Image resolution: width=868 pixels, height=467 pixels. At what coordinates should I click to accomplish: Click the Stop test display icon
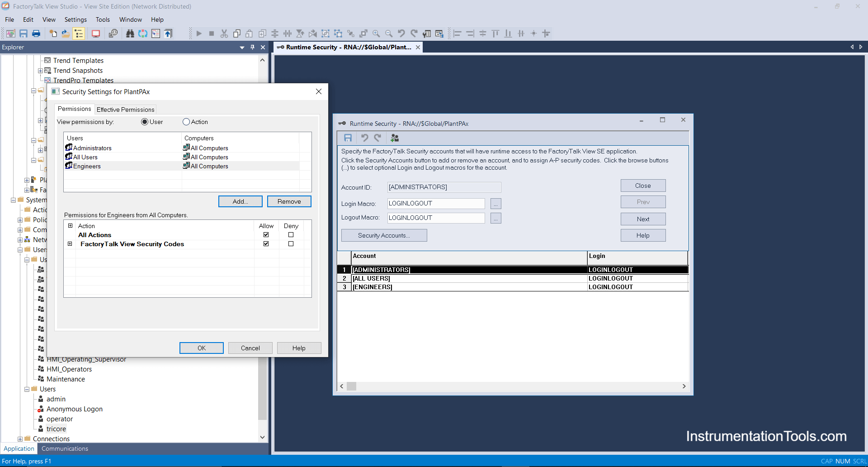[x=212, y=33]
